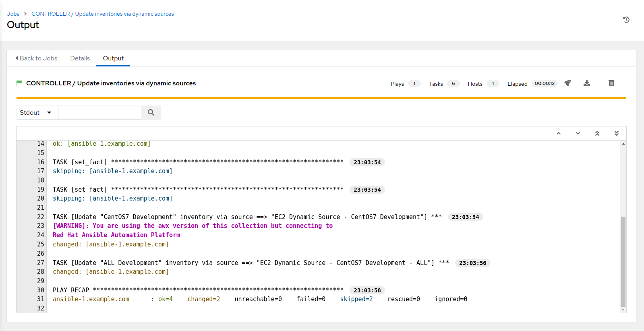The height and width of the screenshot is (331, 644).
Task: Click the skipping line 17
Action: (x=112, y=171)
